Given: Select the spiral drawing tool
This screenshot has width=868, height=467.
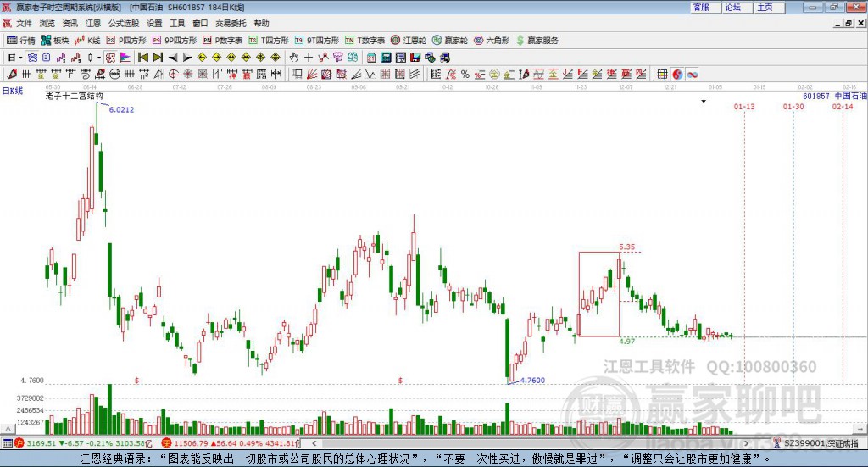Looking at the screenshot, I should [x=86, y=74].
